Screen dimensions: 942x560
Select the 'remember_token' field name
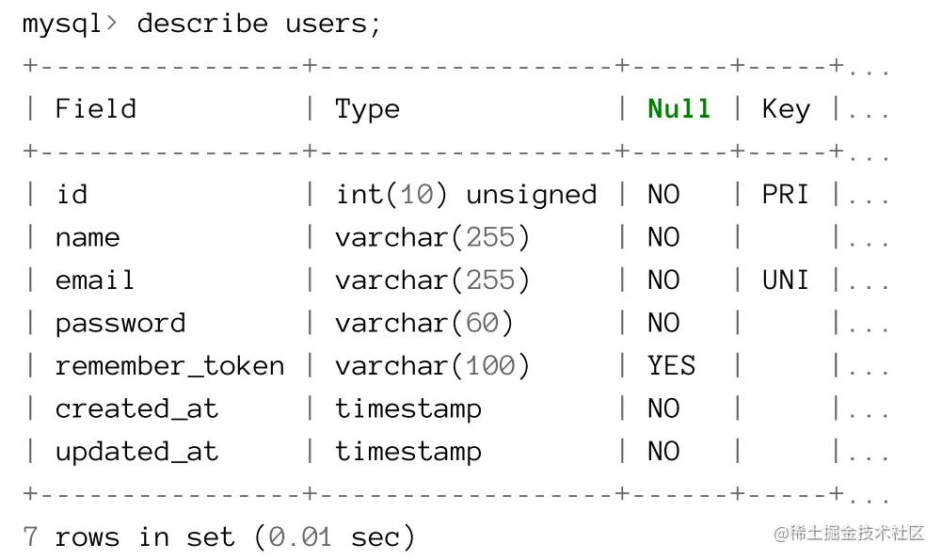coord(169,366)
